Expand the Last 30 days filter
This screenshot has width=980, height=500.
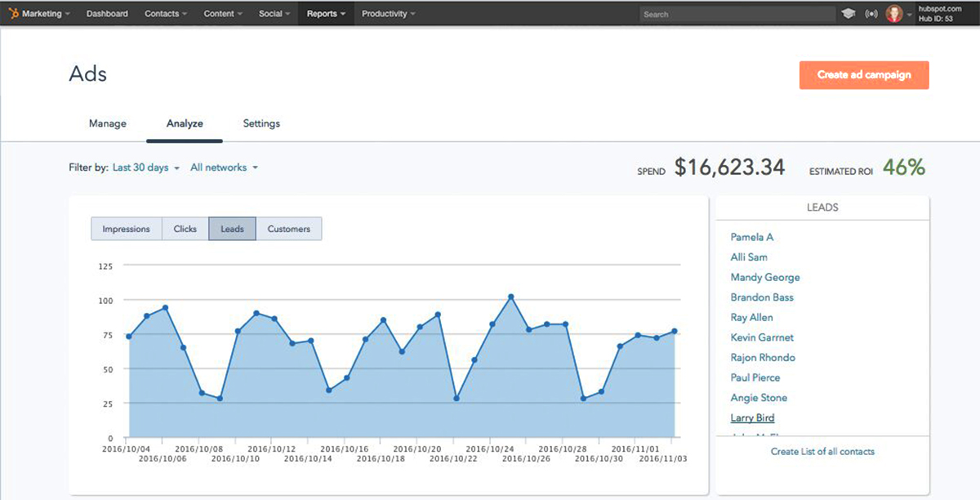(x=145, y=167)
